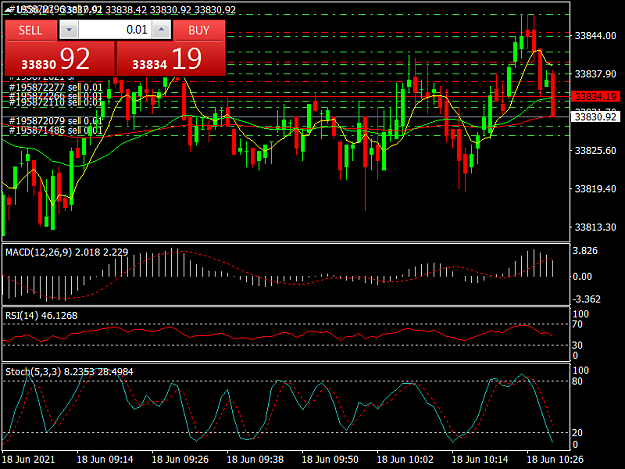Image resolution: width=625 pixels, height=469 pixels.
Task: Click the 3.826 MACD scale value
Action: pos(585,251)
